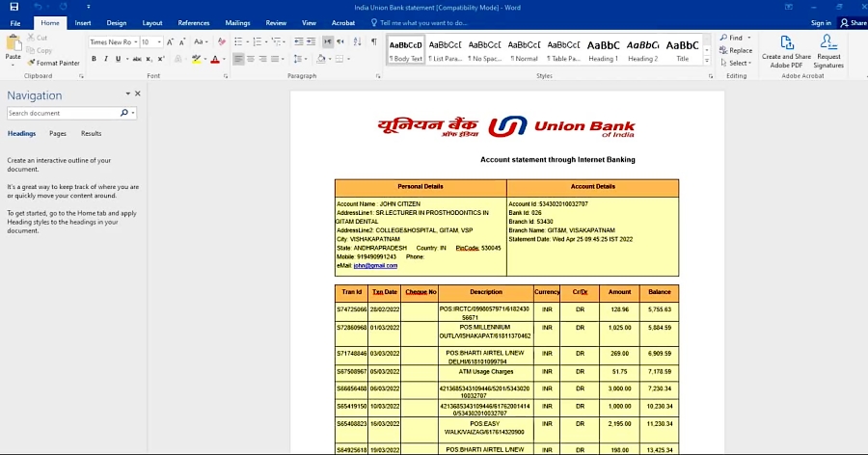Toggle left alignment button
This screenshot has width=868, height=455.
pyautogui.click(x=238, y=59)
